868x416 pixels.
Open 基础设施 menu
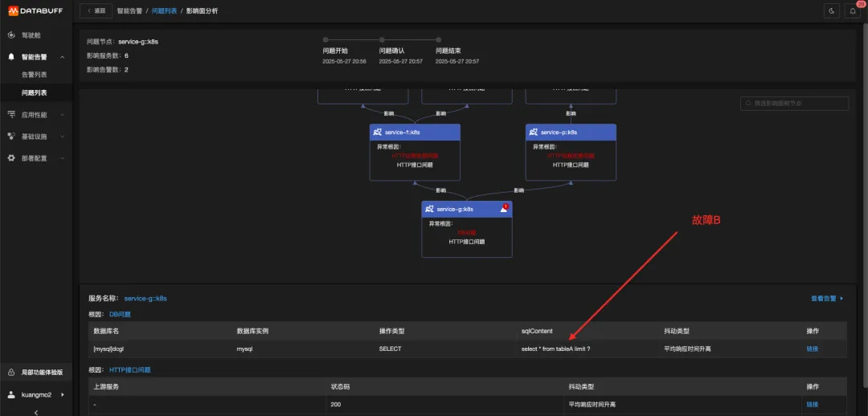click(36, 136)
